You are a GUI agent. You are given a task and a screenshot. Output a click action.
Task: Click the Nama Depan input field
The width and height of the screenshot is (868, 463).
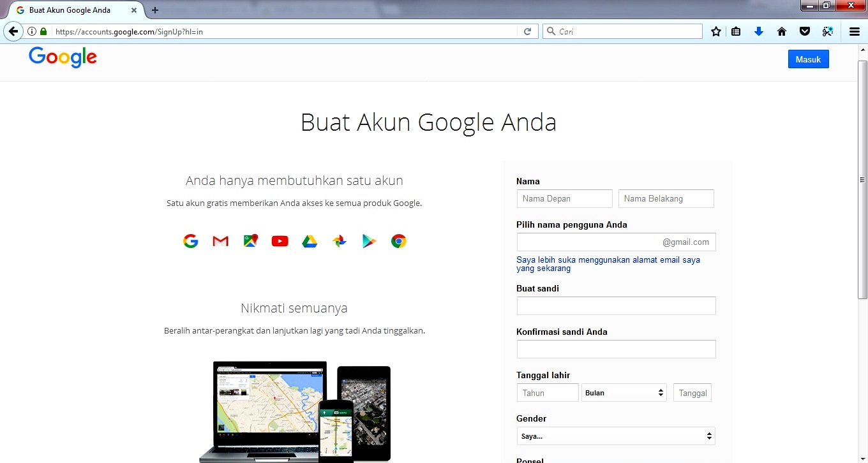click(x=564, y=198)
